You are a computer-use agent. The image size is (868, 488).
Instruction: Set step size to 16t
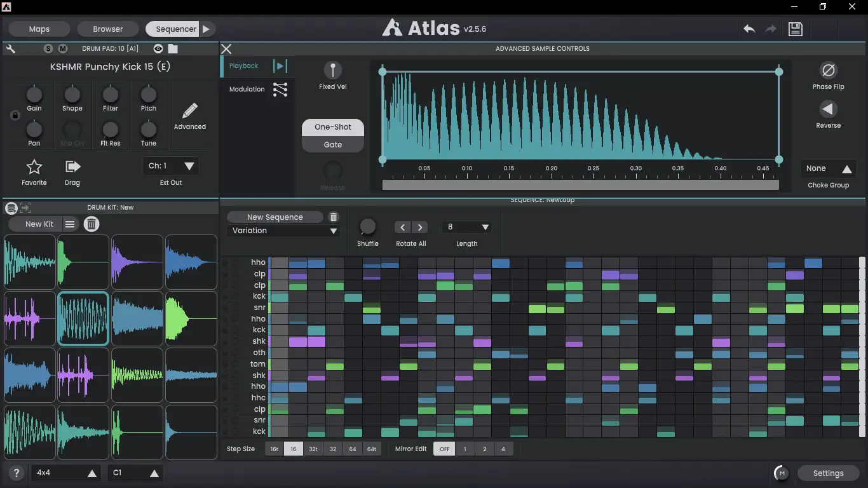(275, 449)
